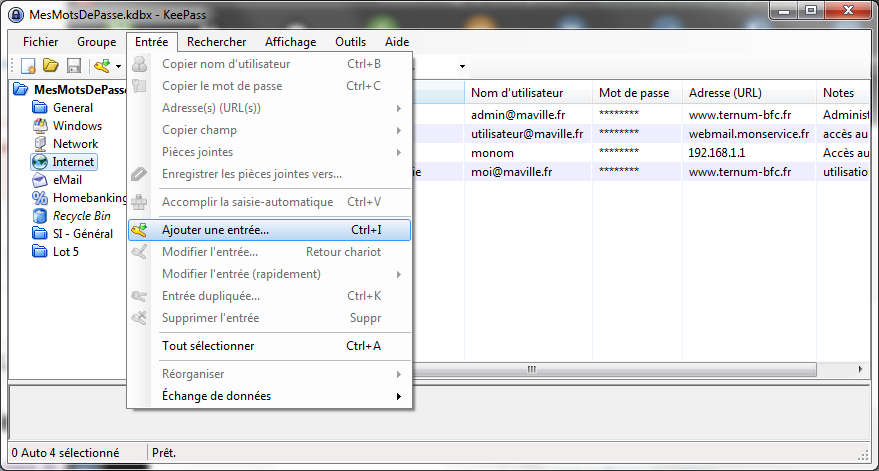Open the Rechercher menu
Screen dimensions: 879x471
216,42
